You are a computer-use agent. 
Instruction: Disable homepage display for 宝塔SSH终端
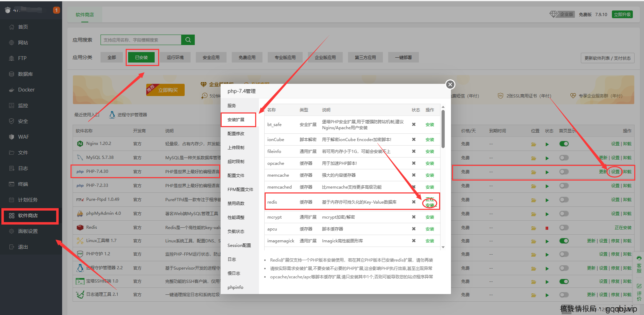(x=564, y=281)
